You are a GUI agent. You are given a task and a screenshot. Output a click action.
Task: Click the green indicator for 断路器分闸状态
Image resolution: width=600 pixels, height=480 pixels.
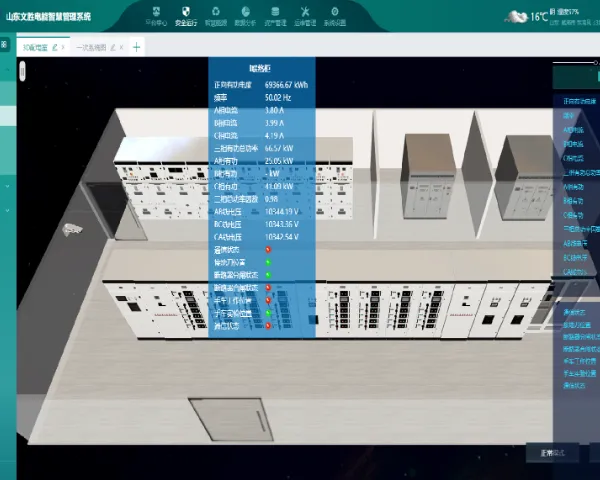pyautogui.click(x=268, y=275)
